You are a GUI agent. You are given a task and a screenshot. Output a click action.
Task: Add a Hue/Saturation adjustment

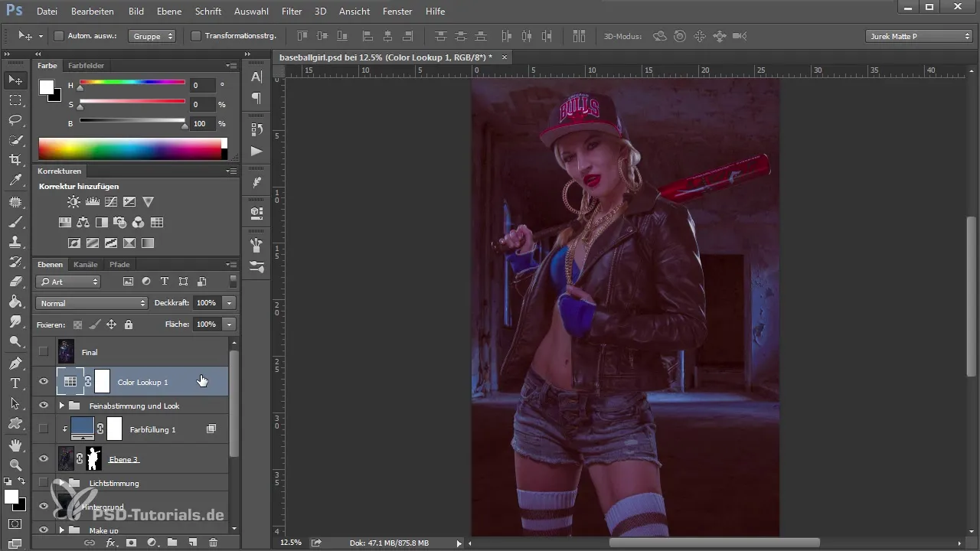(x=65, y=223)
